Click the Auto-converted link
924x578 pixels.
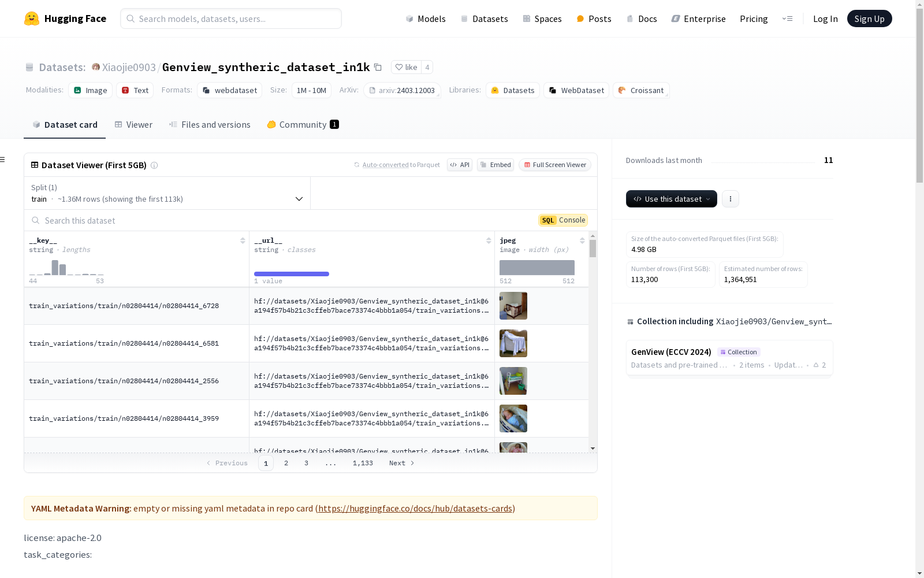(x=385, y=165)
